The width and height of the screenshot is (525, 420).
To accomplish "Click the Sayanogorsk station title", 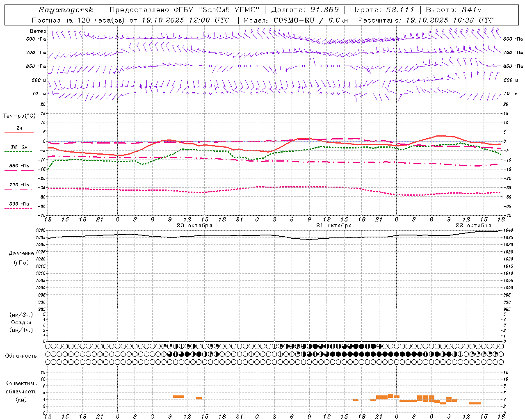I will click(x=66, y=10).
